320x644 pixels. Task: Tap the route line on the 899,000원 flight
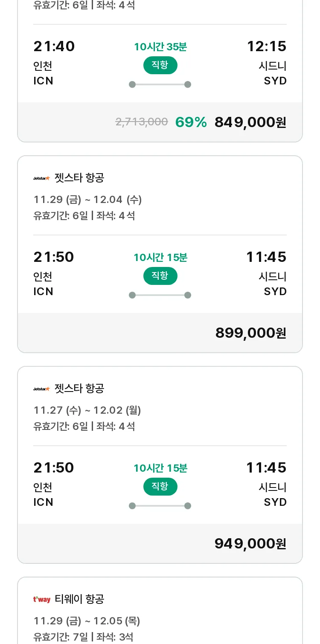(160, 295)
